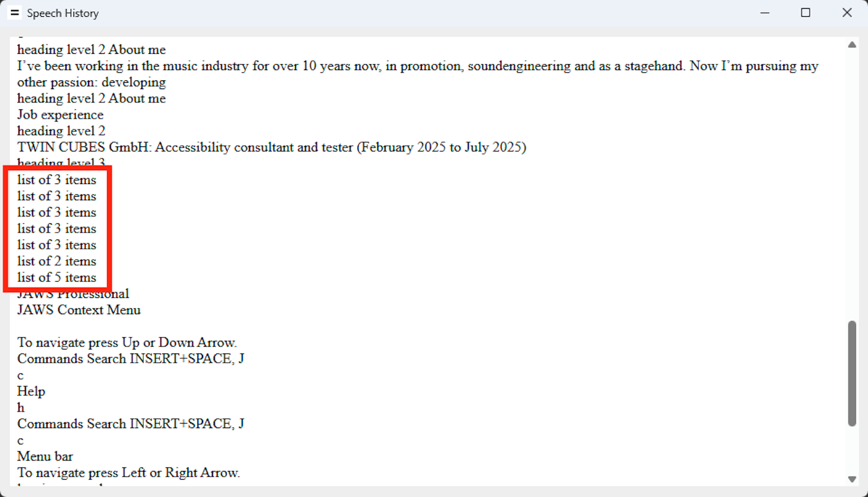Click the "Help" line in history
The image size is (868, 497).
(31, 391)
